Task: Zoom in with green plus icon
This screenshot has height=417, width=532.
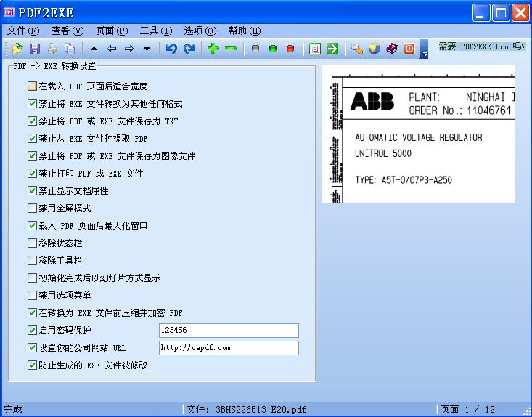Action: [213, 49]
